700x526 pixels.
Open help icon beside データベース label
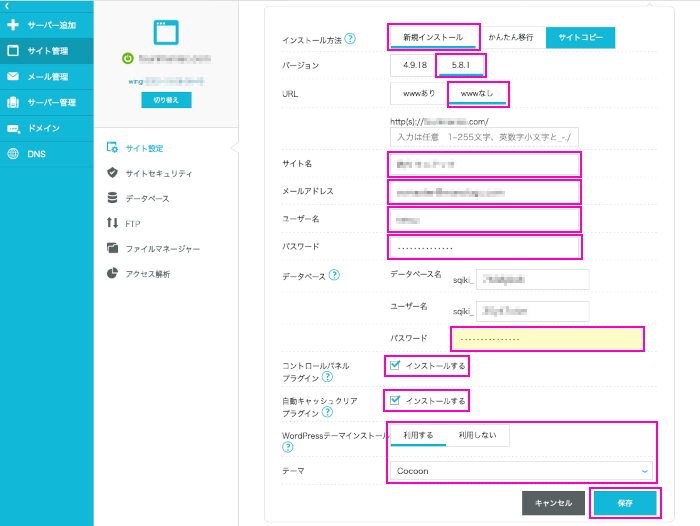[x=334, y=275]
